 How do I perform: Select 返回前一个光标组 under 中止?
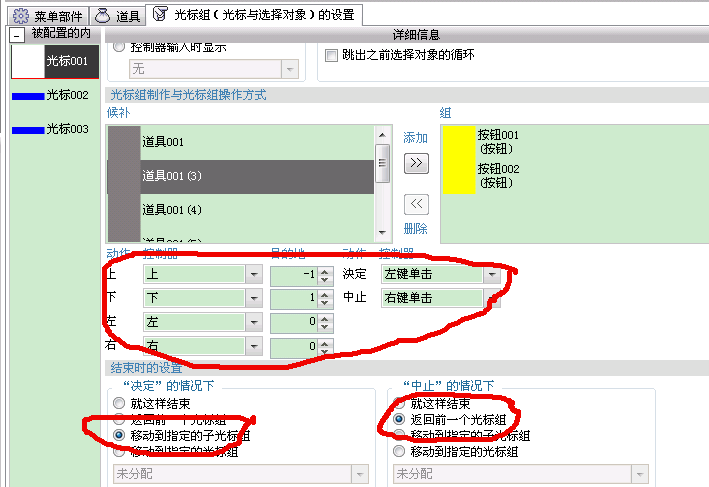[x=399, y=419]
